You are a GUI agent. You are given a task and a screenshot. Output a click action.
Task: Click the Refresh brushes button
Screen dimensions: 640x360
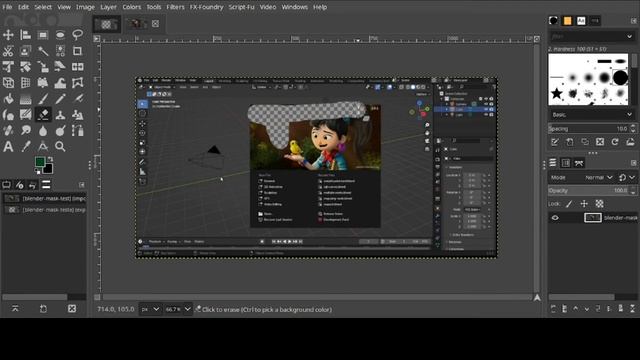(615, 142)
